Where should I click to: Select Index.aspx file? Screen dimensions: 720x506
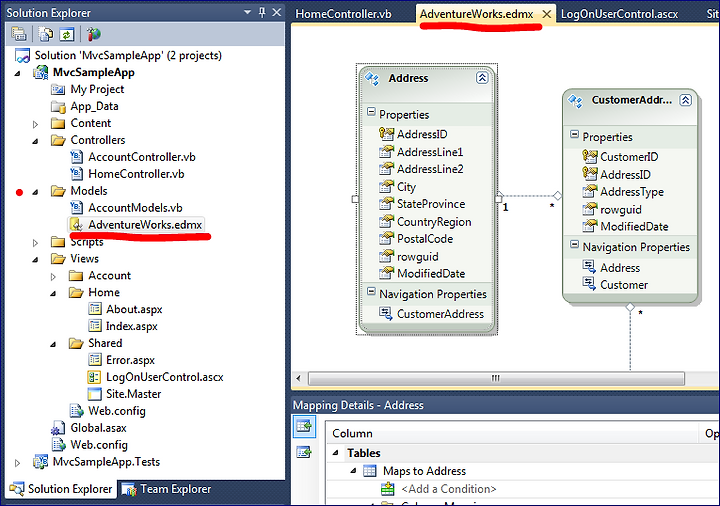pos(132,326)
